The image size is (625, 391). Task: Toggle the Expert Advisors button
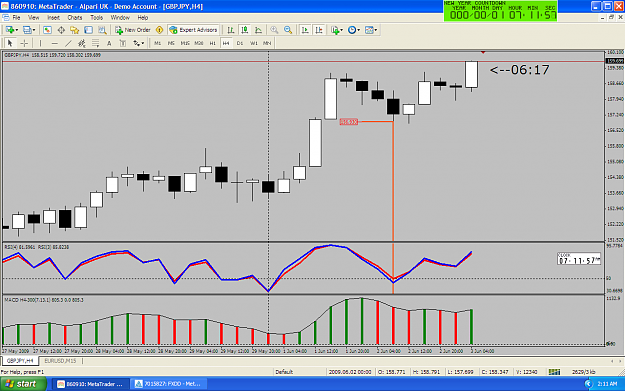194,30
